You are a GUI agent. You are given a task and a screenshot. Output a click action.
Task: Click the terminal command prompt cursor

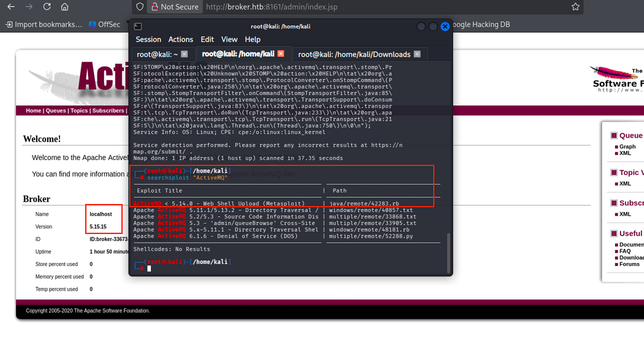click(149, 268)
